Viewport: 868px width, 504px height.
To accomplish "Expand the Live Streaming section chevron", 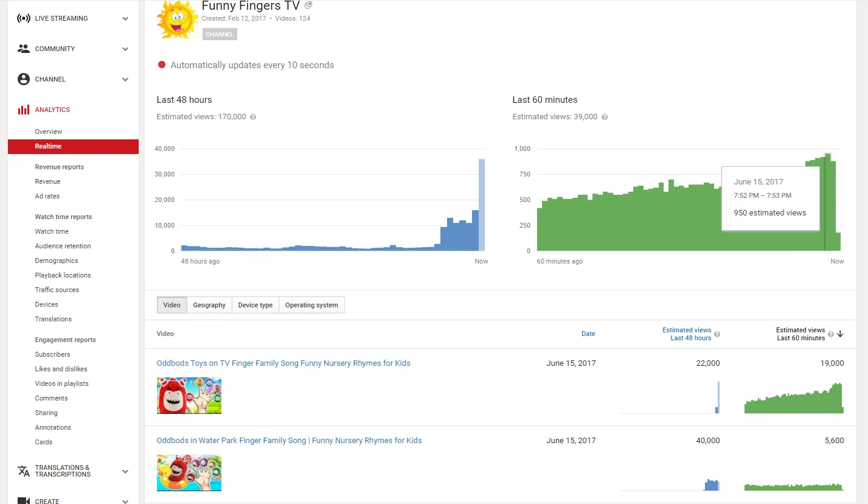I will [125, 18].
